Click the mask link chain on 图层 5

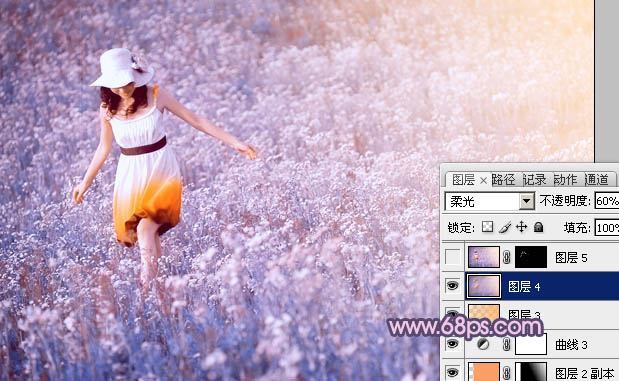tap(507, 257)
